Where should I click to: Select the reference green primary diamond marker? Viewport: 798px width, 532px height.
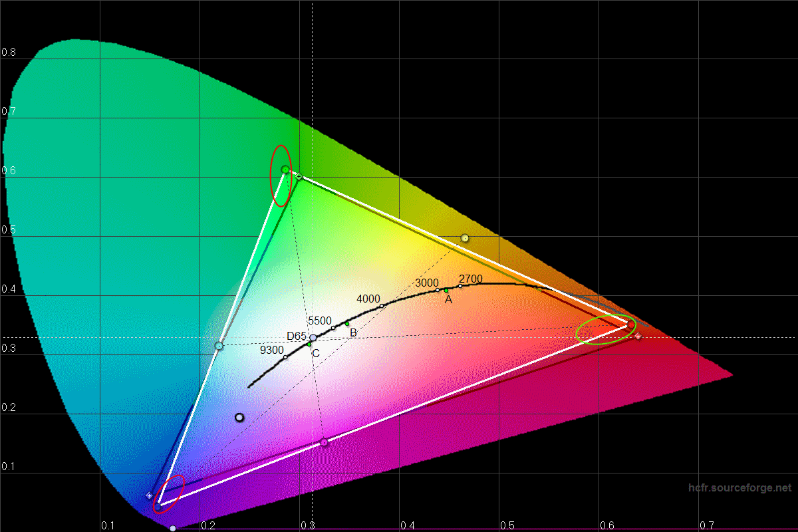click(x=299, y=176)
